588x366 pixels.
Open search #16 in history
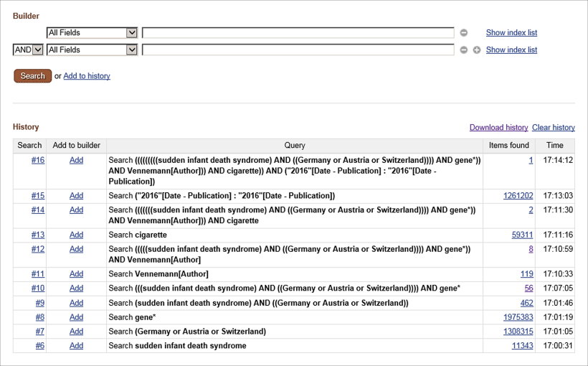pyautogui.click(x=38, y=160)
